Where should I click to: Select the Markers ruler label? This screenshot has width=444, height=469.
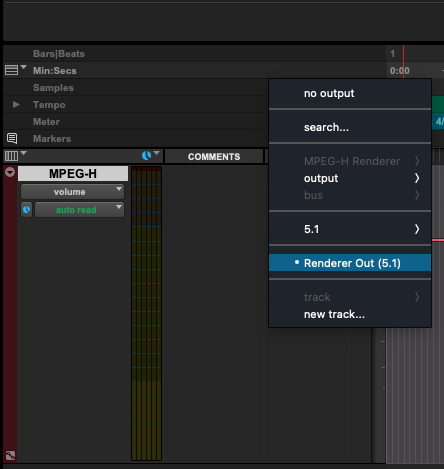click(52, 139)
